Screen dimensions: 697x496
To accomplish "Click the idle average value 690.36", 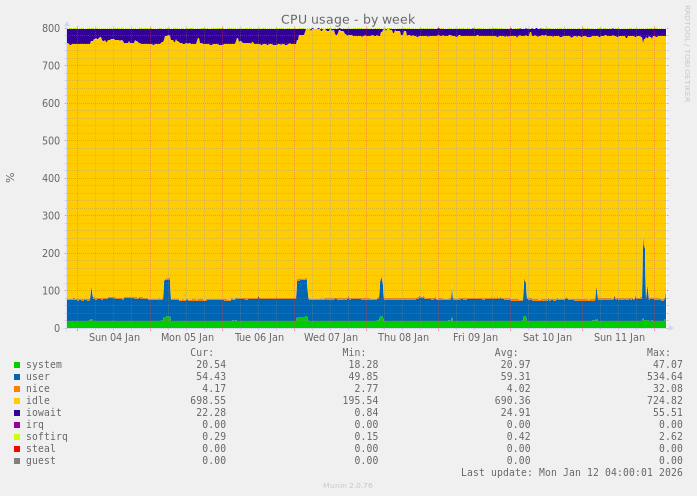I will coord(513,401).
